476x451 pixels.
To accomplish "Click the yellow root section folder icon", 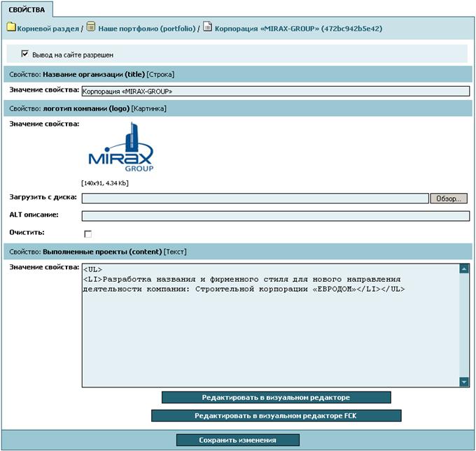I will pyautogui.click(x=11, y=27).
